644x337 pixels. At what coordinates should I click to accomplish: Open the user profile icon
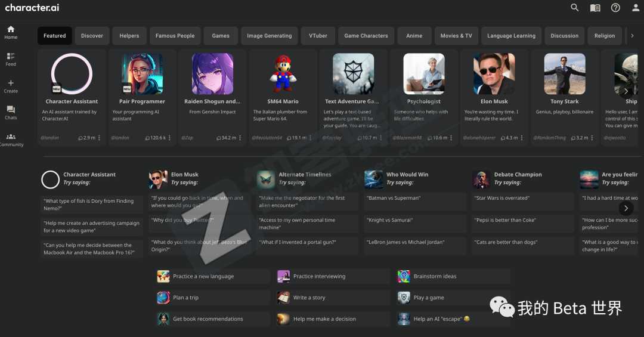click(x=636, y=8)
